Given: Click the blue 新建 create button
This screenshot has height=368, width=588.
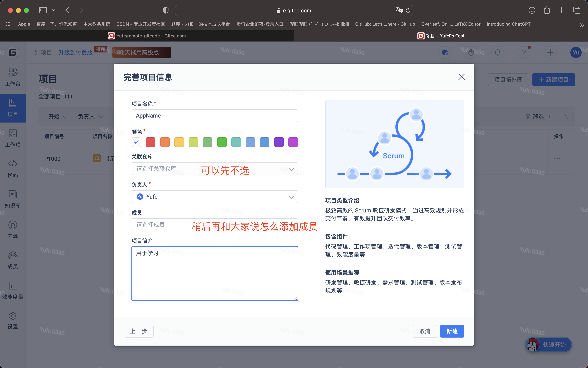Looking at the screenshot, I should pos(452,331).
